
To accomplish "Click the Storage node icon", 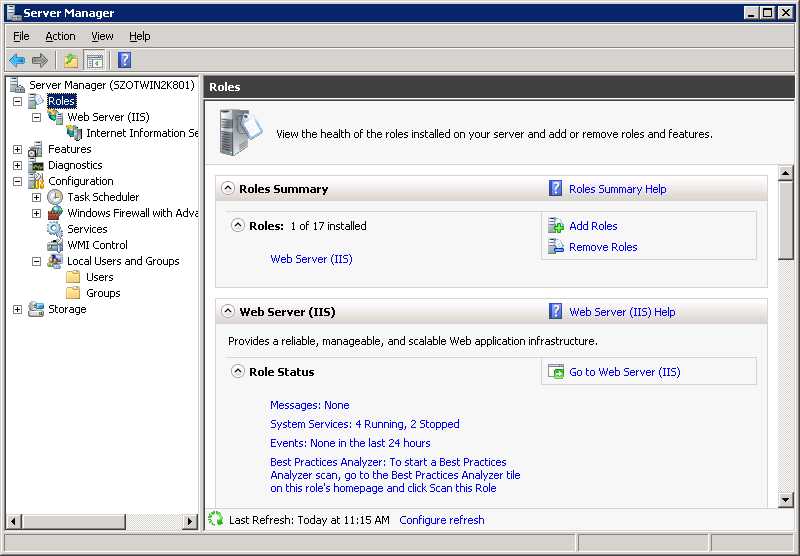I will tap(36, 309).
